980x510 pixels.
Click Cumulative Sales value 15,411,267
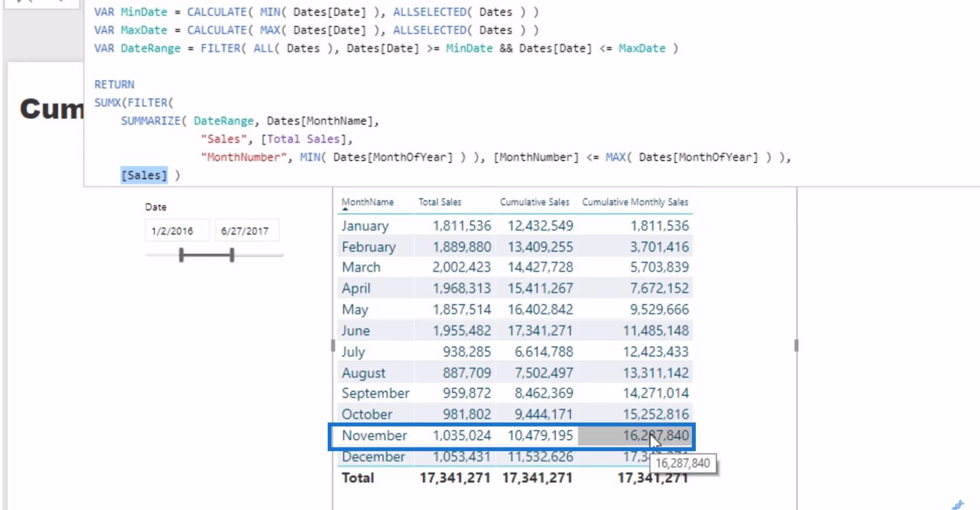540,288
